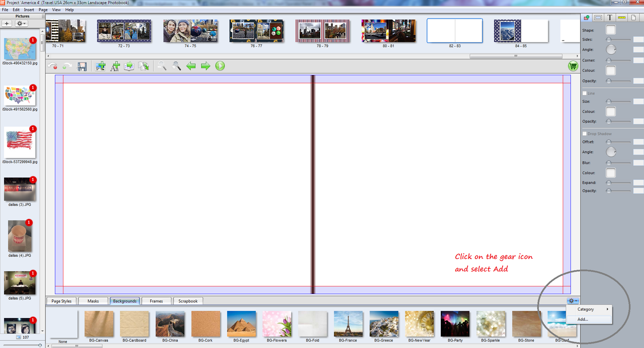Choose the BG-France background
This screenshot has width=644, height=348.
click(348, 324)
